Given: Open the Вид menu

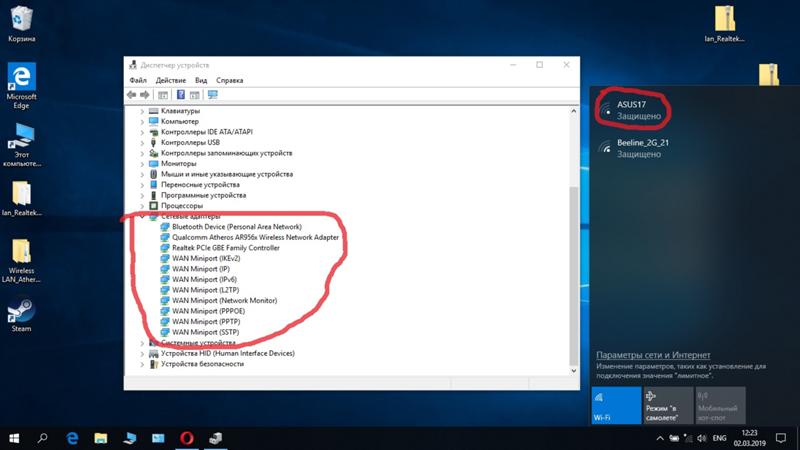Looking at the screenshot, I should [201, 80].
